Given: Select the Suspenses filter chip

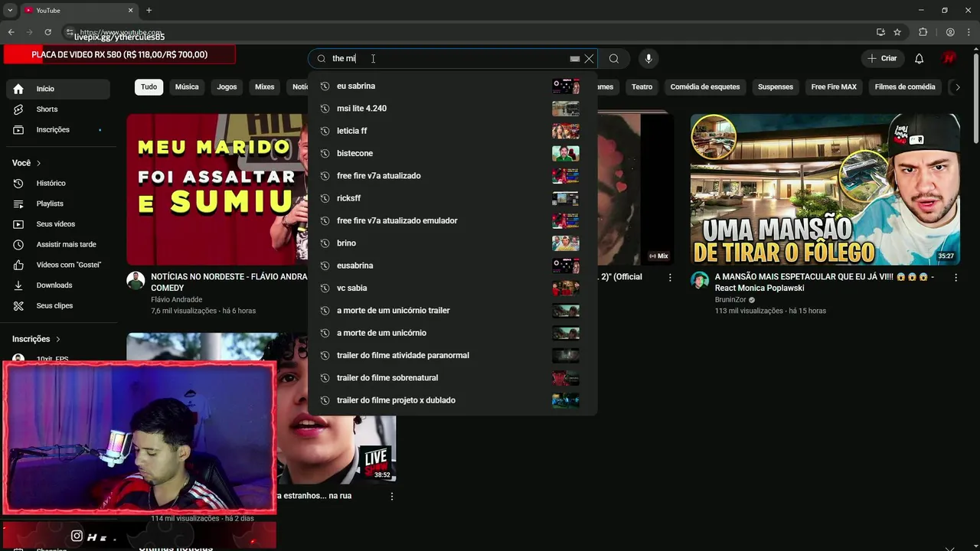Looking at the screenshot, I should [x=776, y=86].
